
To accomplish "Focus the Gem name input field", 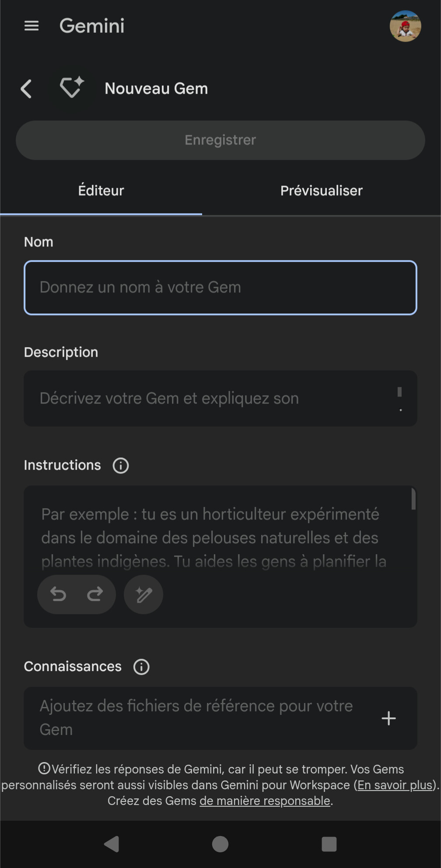I will point(220,288).
